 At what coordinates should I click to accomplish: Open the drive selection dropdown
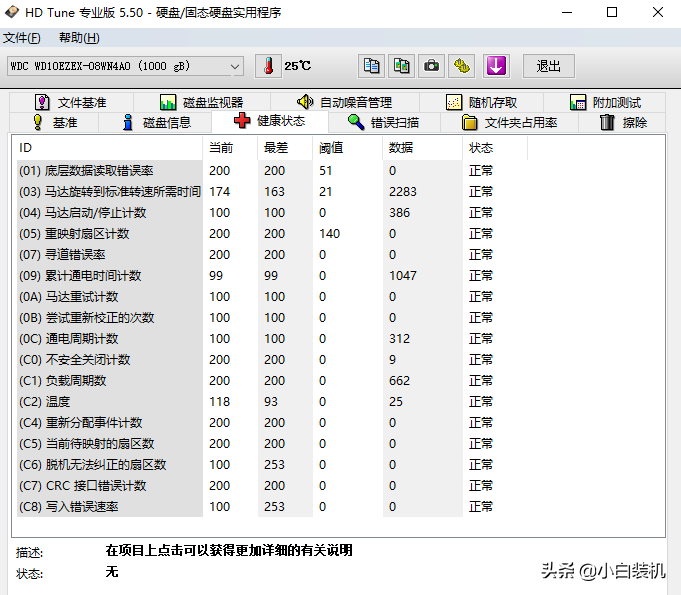125,66
